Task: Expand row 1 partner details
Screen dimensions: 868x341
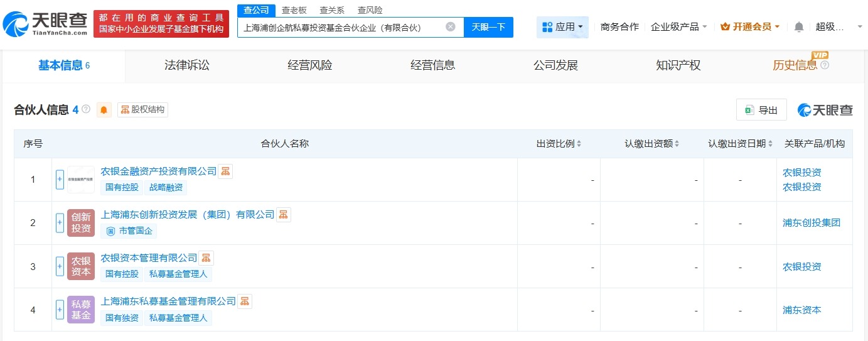Action: coord(60,180)
